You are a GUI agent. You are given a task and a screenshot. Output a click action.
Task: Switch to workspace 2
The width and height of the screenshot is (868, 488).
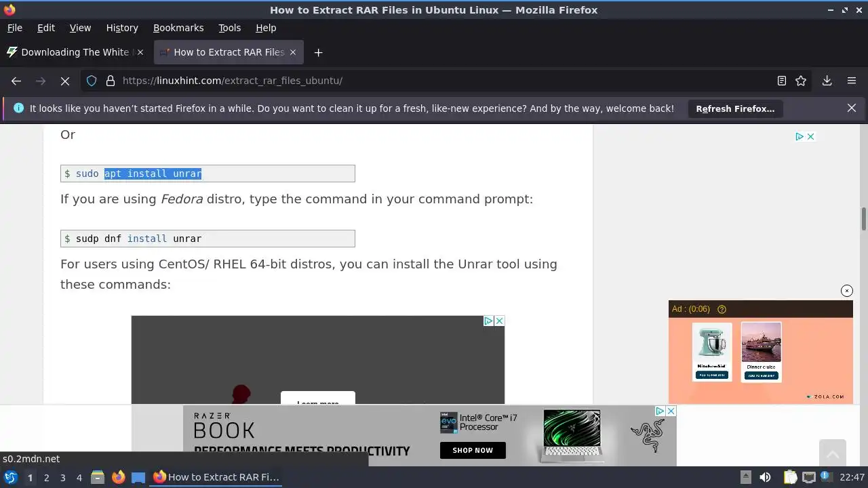[46, 478]
